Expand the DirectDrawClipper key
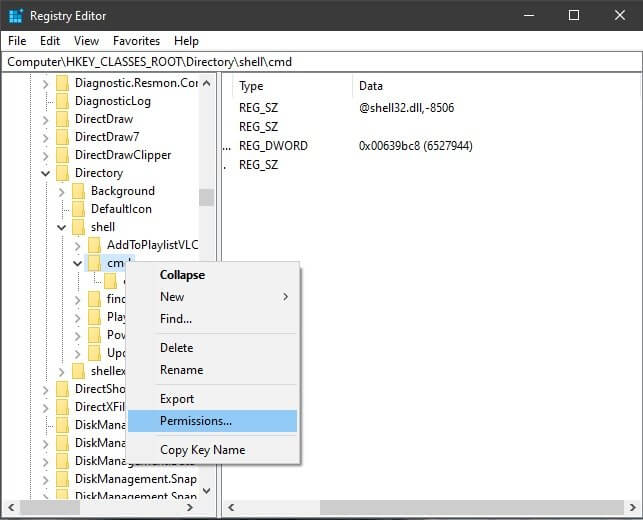The image size is (643, 520). 46,155
